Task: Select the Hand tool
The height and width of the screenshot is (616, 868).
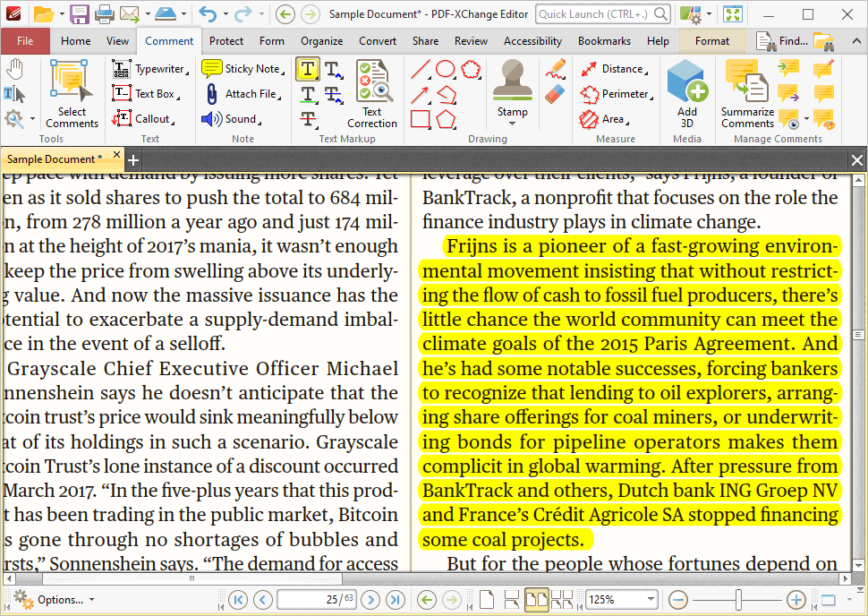Action: (15, 70)
